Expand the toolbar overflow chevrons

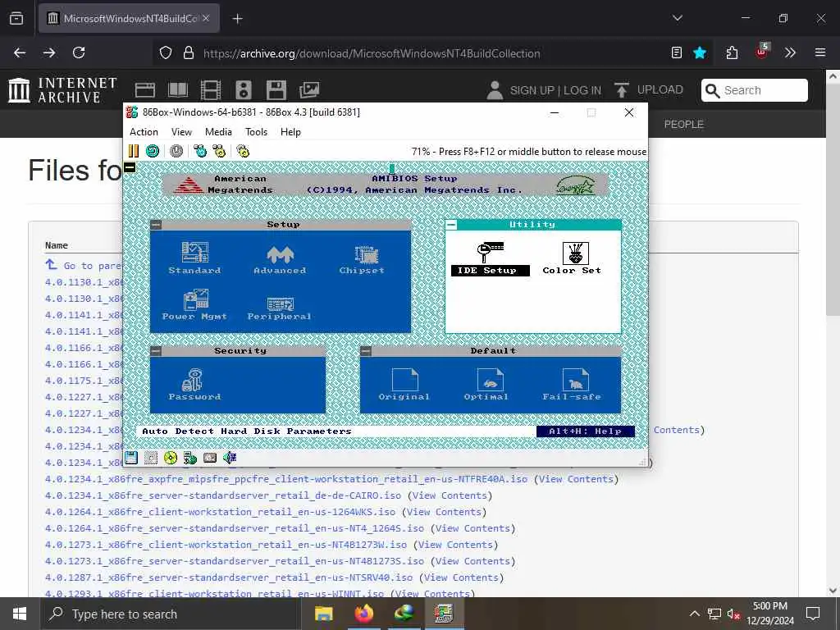790,53
